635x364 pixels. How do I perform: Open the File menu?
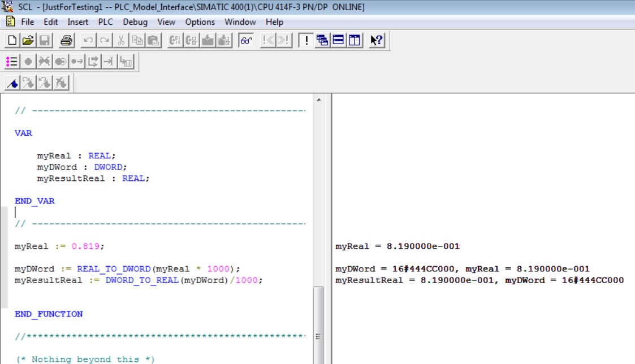point(28,22)
